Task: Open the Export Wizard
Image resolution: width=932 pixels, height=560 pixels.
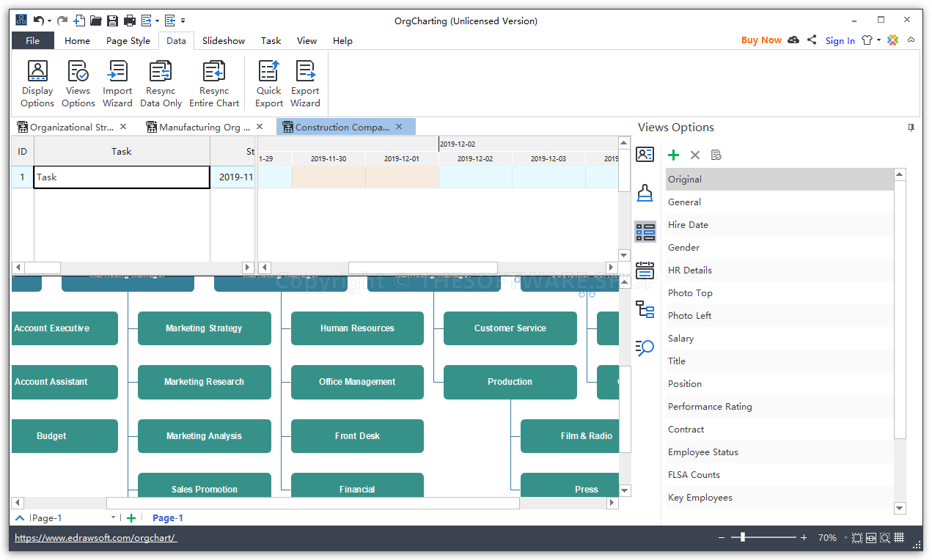Action: coord(305,82)
